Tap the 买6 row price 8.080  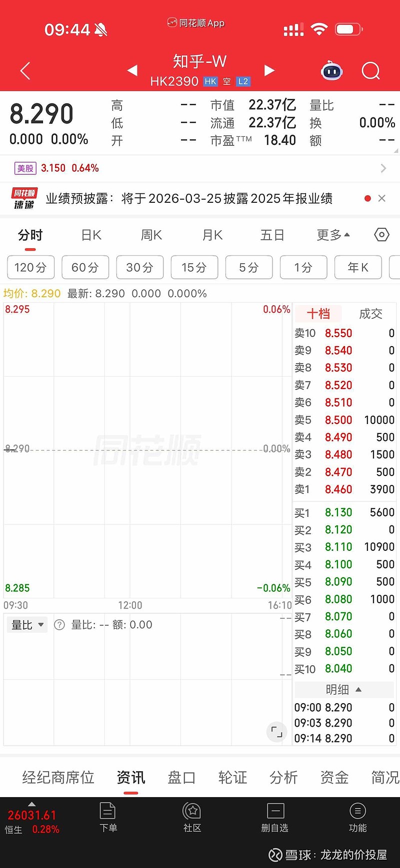point(338,599)
